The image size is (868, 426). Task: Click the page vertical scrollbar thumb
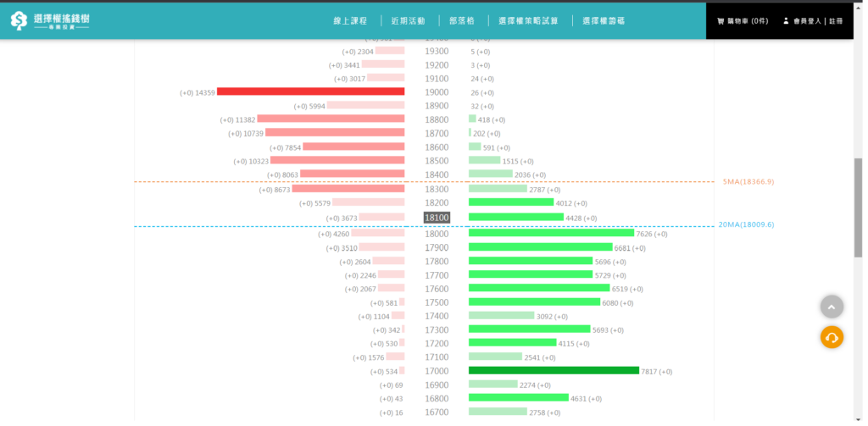[858, 207]
